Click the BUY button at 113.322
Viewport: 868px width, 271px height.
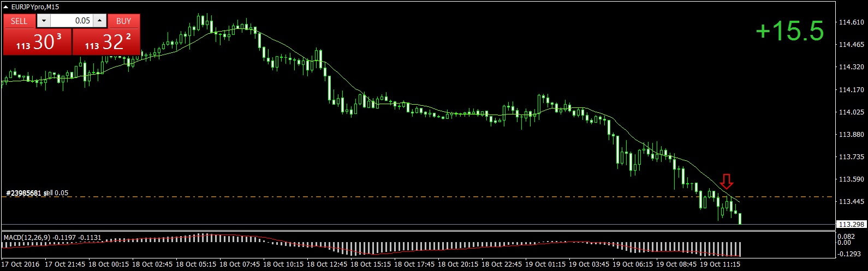106,41
